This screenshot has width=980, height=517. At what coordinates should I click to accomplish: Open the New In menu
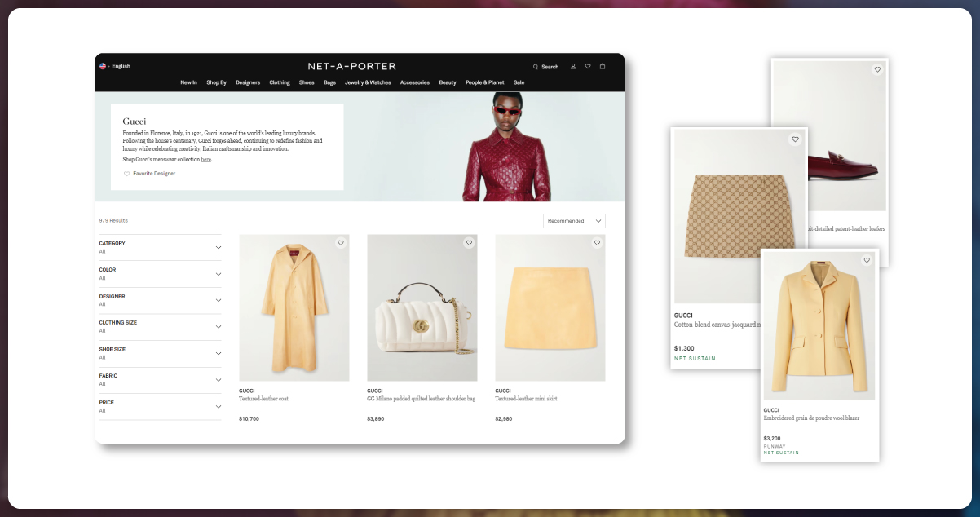pos(188,82)
